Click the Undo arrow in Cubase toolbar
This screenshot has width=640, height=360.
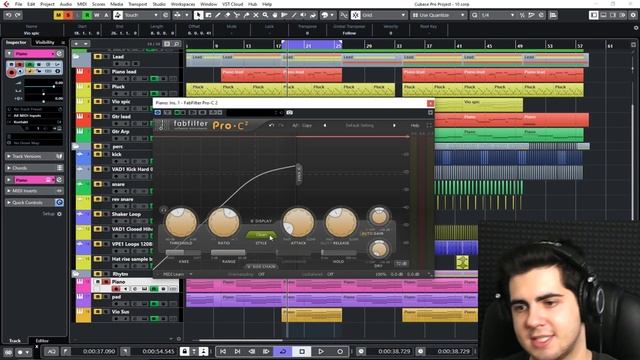coord(9,15)
